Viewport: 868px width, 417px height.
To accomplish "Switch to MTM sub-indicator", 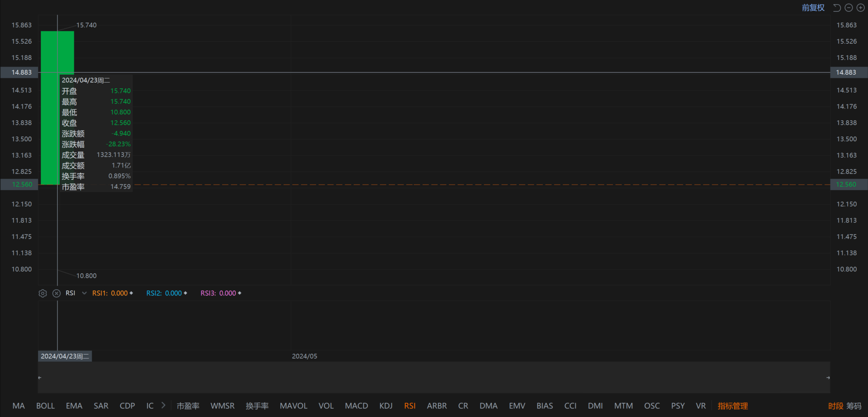I will 624,406.
